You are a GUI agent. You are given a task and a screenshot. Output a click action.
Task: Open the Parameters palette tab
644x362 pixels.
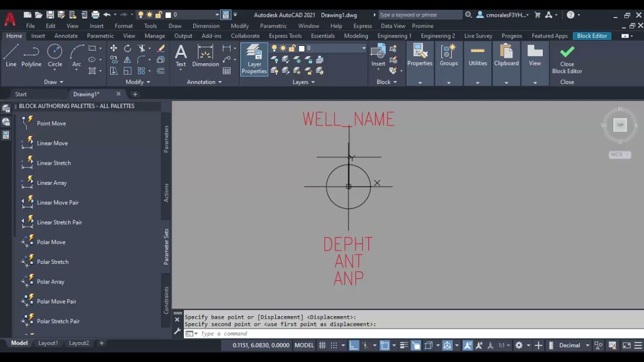pos(167,139)
